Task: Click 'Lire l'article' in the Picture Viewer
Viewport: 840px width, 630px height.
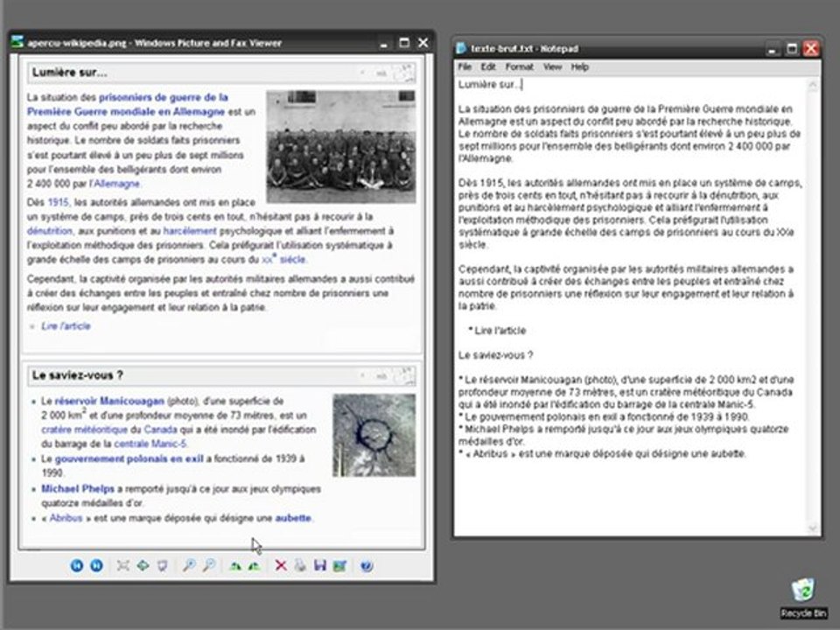Action: coord(66,325)
